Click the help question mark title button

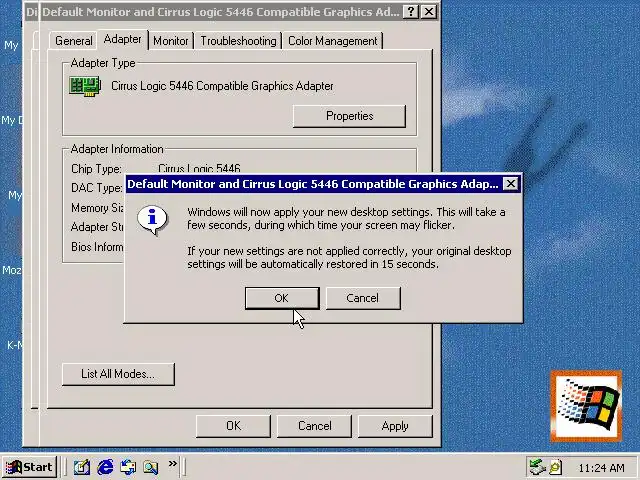click(411, 12)
